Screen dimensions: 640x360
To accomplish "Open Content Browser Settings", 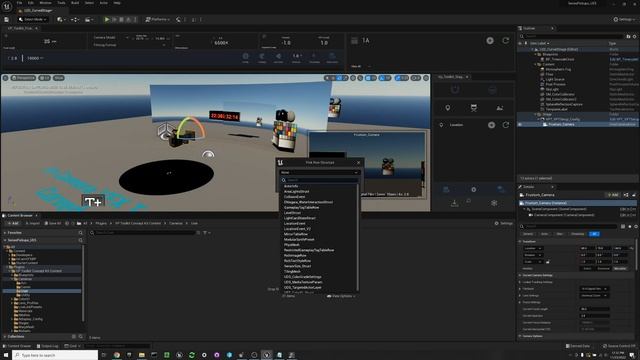I will [504, 223].
